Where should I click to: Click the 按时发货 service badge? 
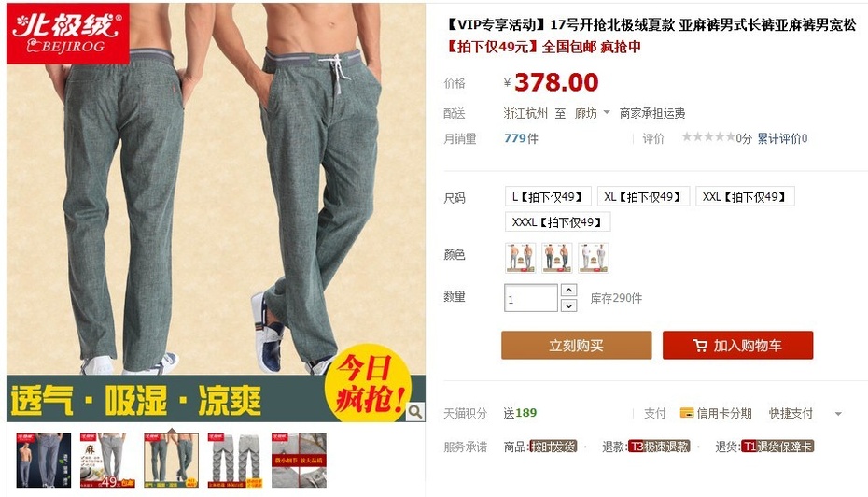[x=553, y=447]
